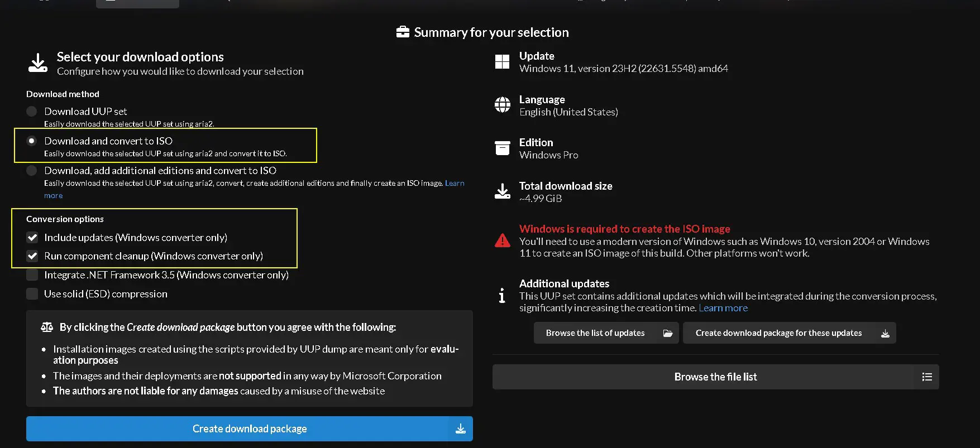Click the Create download package button

click(x=250, y=428)
